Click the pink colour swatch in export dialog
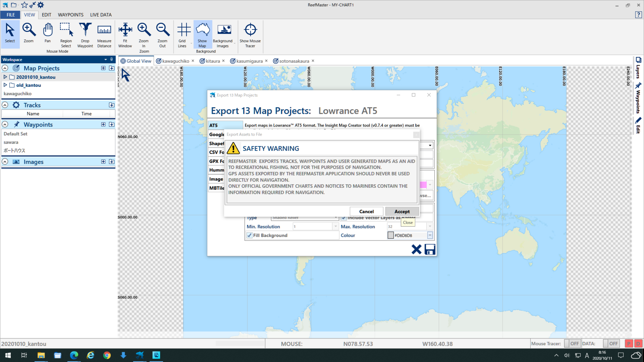 click(x=423, y=185)
